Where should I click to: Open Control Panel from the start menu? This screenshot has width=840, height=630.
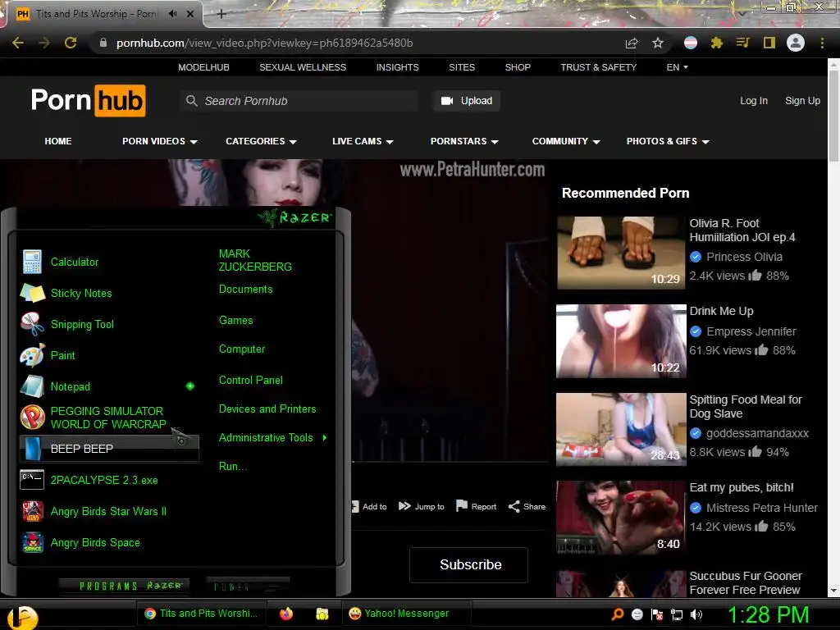251,380
